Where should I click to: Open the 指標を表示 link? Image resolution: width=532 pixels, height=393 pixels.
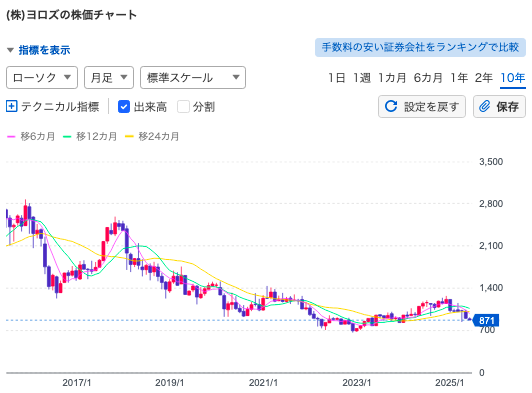44,50
